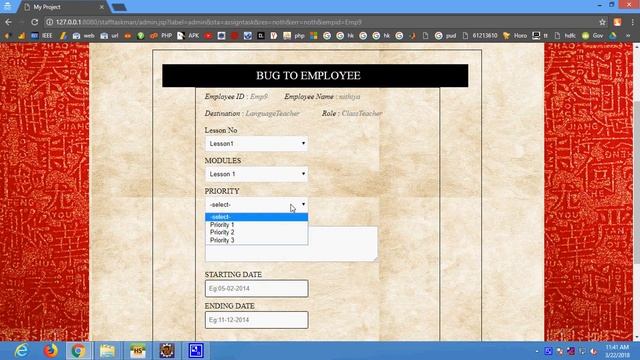
Task: Click the ENDING DATE input field
Action: click(256, 320)
